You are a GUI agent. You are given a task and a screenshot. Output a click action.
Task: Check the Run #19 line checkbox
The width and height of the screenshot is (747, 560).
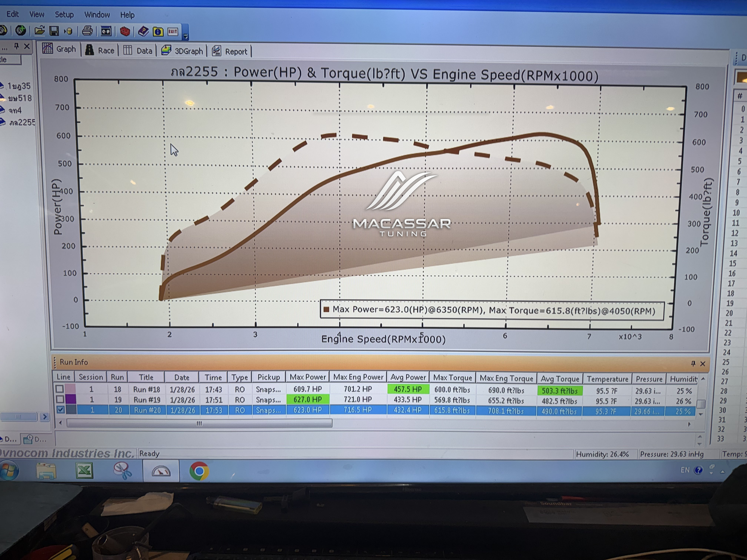point(60,399)
